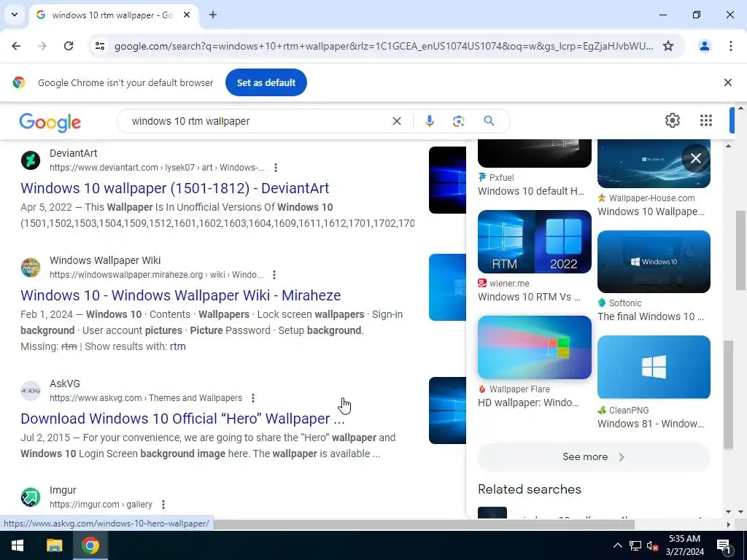Screen dimensions: 747x560
Task: Open Windows 10 wallpaper (1501-1812) DeviantArt link
Action: [175, 188]
